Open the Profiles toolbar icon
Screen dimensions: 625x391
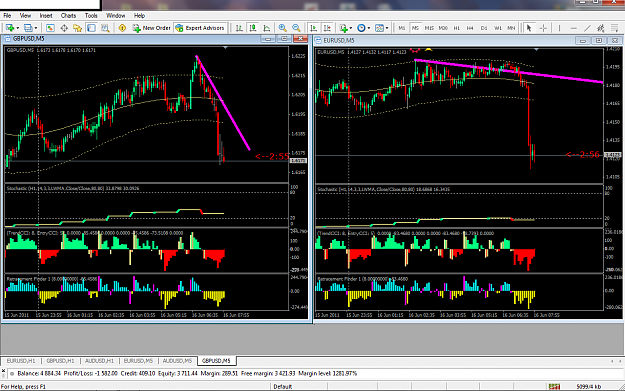click(x=28, y=28)
